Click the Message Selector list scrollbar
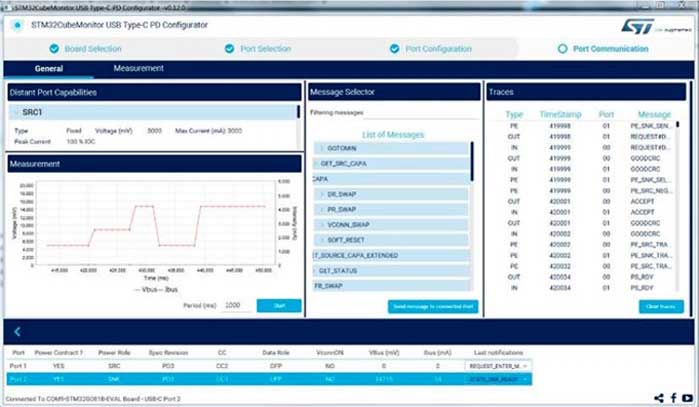The width and height of the screenshot is (699, 407). (472, 160)
